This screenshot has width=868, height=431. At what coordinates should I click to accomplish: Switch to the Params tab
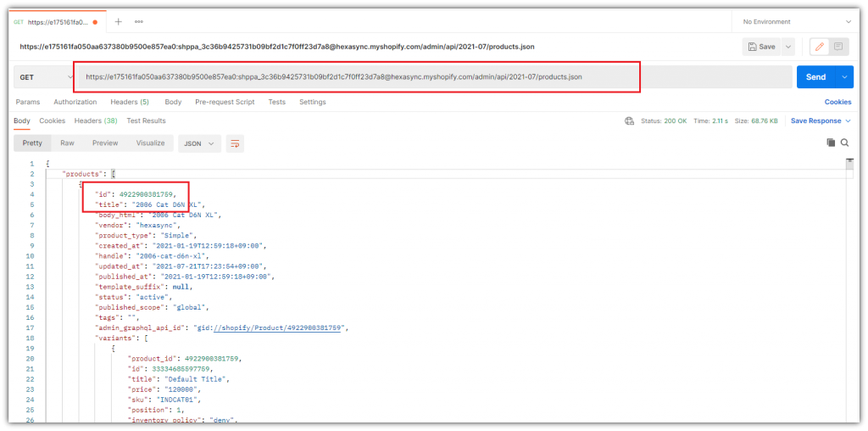pyautogui.click(x=28, y=102)
